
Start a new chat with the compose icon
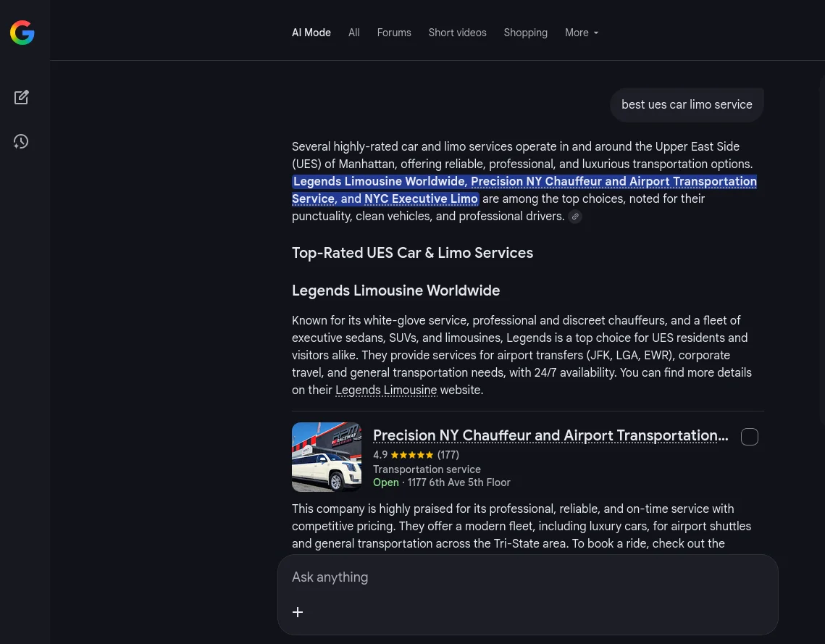pos(22,97)
